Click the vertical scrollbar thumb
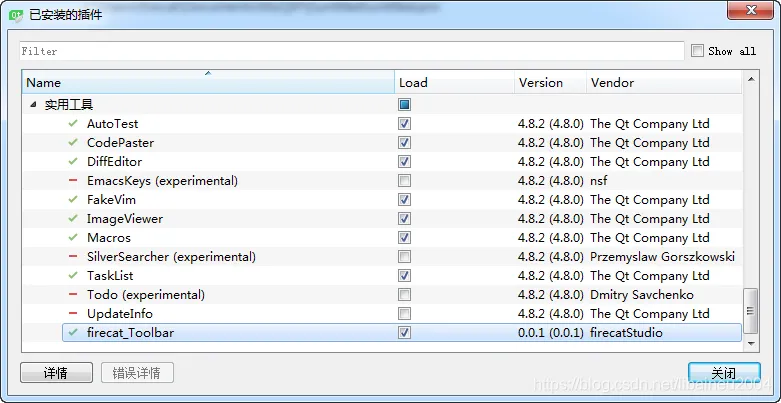The image size is (781, 403). pyautogui.click(x=751, y=311)
